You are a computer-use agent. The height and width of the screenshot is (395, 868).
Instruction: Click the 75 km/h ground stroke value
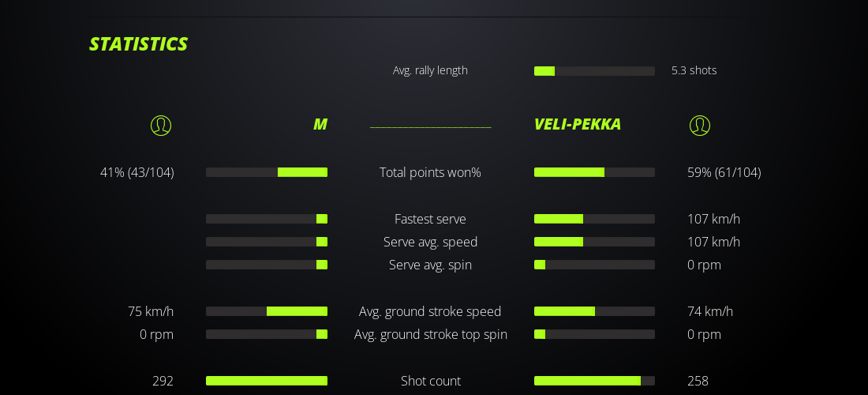tap(151, 311)
